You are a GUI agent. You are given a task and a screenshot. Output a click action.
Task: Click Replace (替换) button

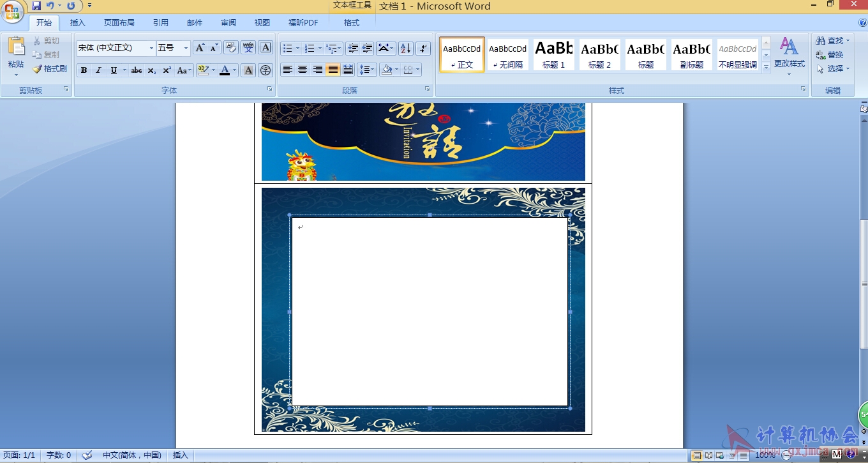[x=830, y=55]
